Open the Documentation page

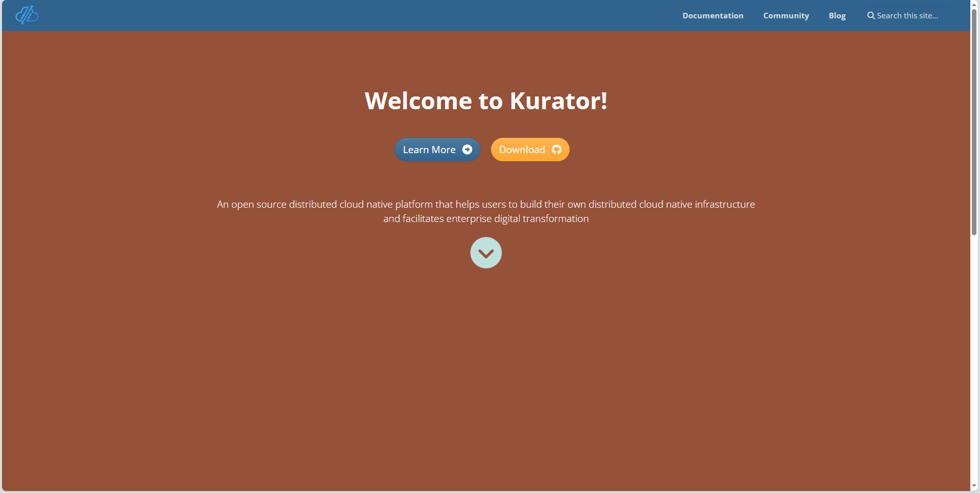(713, 15)
